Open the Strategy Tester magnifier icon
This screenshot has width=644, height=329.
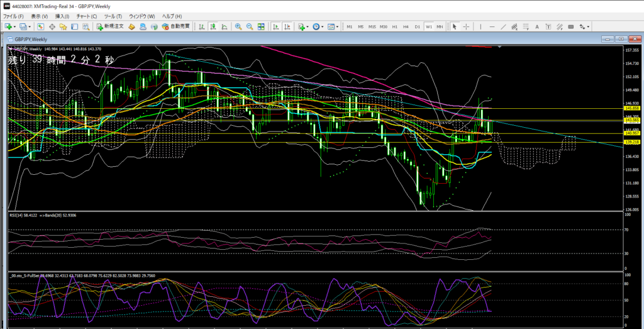point(86,26)
